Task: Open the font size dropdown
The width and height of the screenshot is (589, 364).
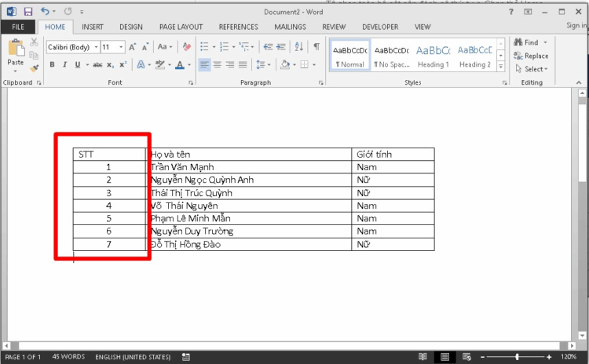Action: click(121, 47)
